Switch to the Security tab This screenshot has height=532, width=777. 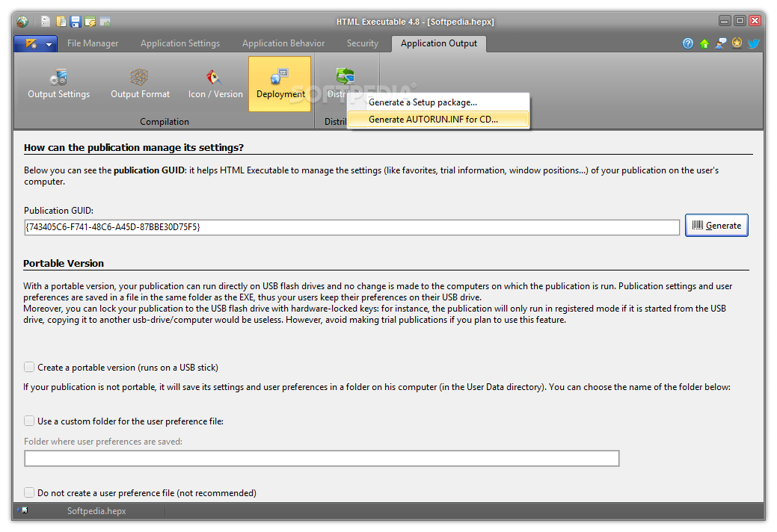[362, 43]
